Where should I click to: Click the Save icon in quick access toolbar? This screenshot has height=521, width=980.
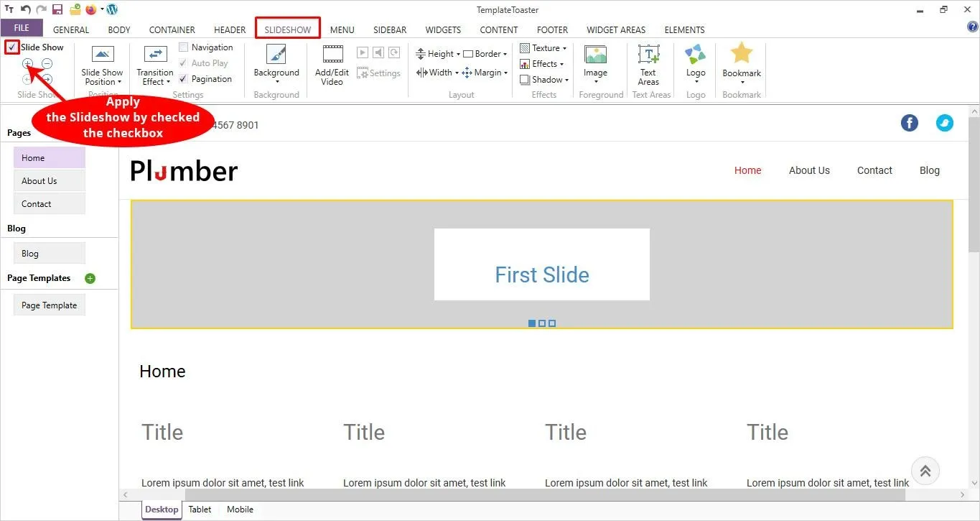point(57,10)
